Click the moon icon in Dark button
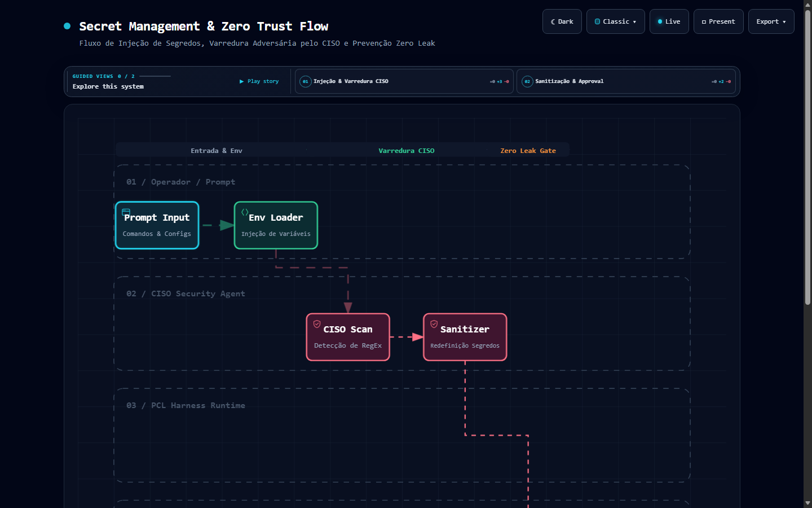812x508 pixels. point(553,22)
